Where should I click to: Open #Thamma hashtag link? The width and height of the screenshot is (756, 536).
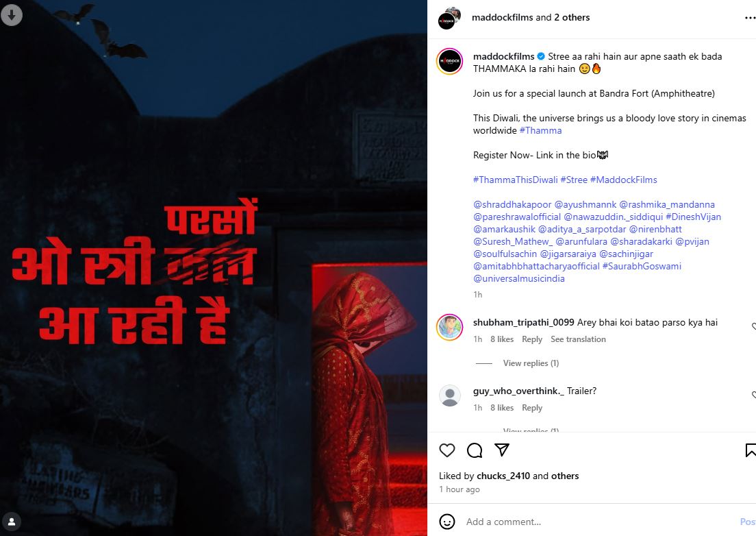tap(540, 130)
